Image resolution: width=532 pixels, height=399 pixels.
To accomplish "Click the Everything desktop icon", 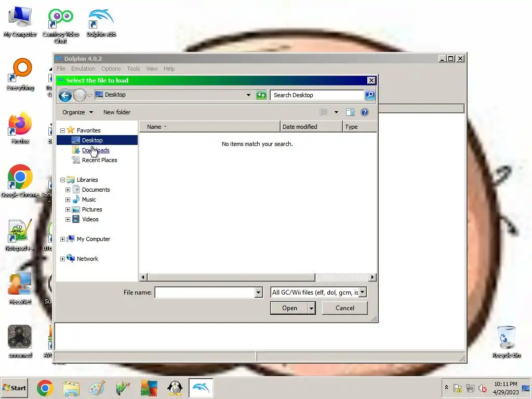I will click(20, 74).
